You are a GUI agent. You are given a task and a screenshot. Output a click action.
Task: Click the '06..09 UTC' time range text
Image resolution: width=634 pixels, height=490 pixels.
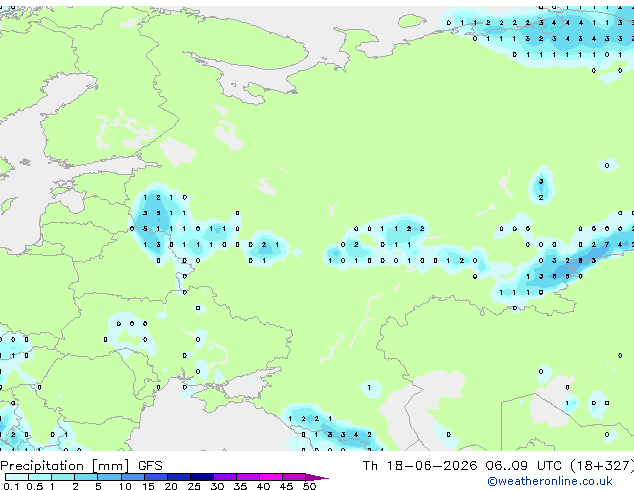point(524,466)
